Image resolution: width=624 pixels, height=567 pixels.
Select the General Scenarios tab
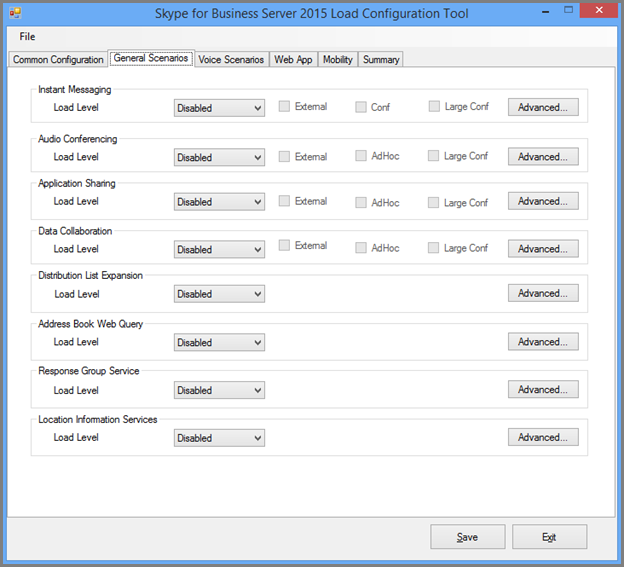(151, 58)
